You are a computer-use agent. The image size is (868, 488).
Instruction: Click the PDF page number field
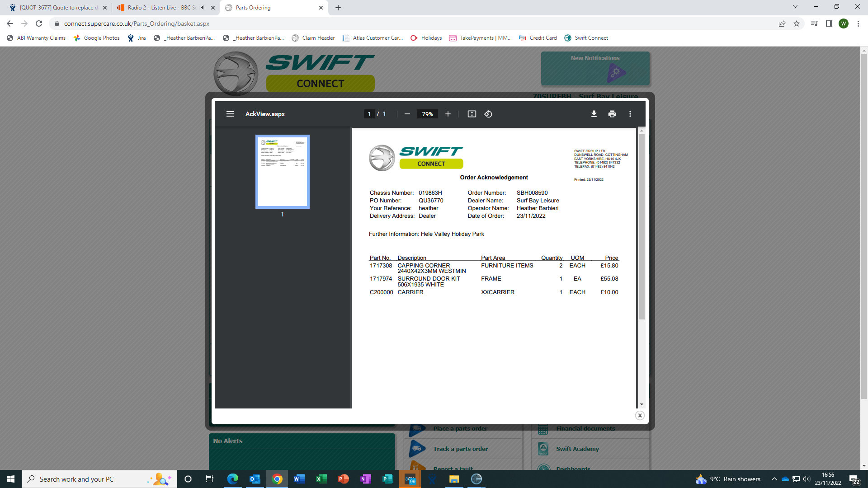(369, 114)
